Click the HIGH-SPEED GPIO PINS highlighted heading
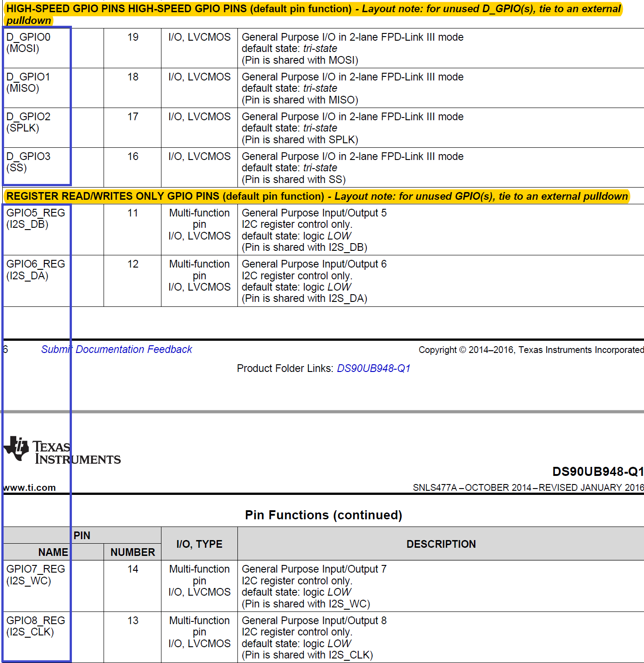Screen dimensions: 644x663 click(x=313, y=14)
